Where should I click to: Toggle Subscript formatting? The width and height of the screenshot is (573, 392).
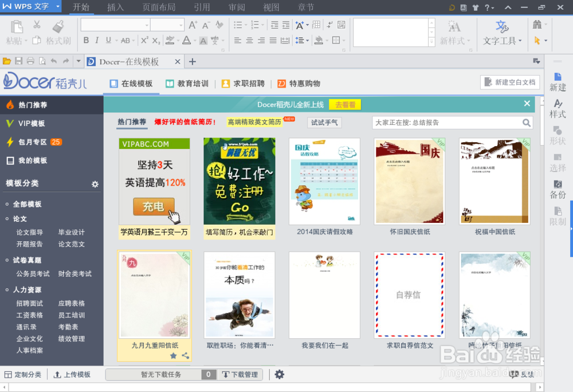pos(156,41)
